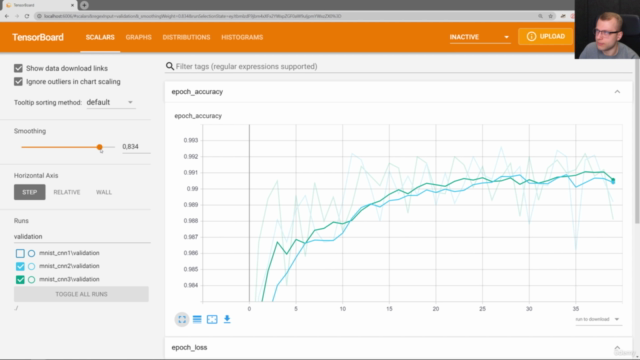Image resolution: width=640 pixels, height=360 pixels.
Task: Select RELATIVE horizontal axis
Action: (x=67, y=192)
